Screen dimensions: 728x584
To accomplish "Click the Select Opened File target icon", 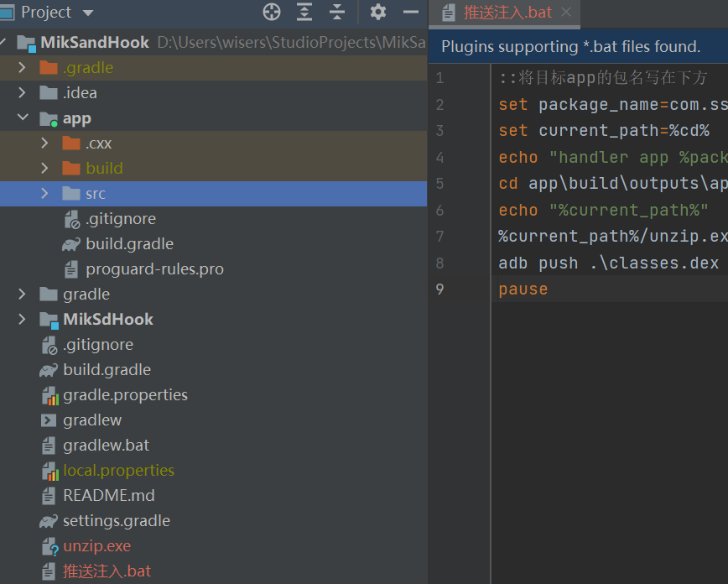I will click(272, 12).
